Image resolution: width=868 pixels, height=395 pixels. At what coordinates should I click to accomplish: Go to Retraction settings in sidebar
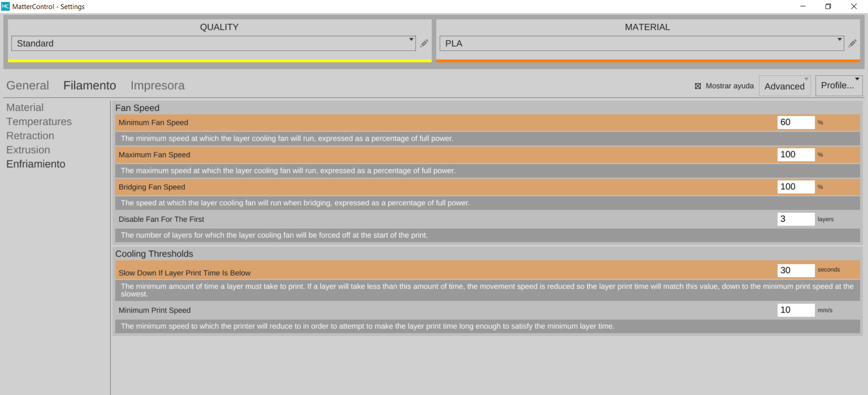coord(30,136)
